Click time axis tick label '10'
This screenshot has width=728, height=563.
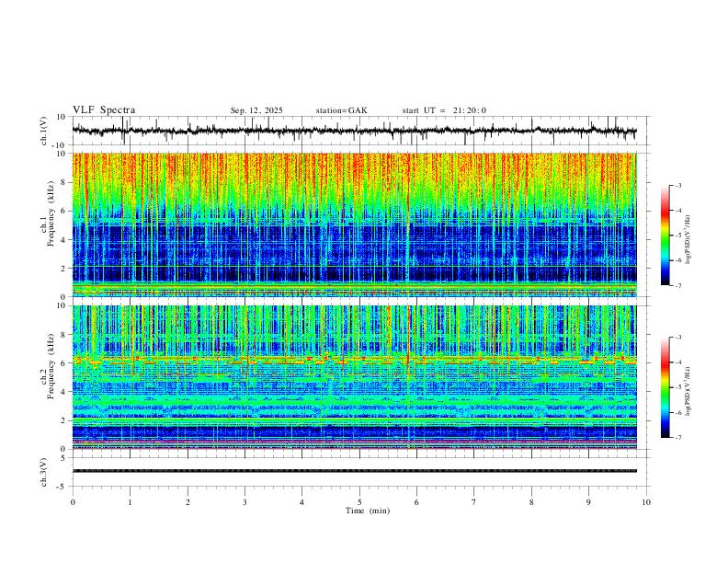click(646, 502)
